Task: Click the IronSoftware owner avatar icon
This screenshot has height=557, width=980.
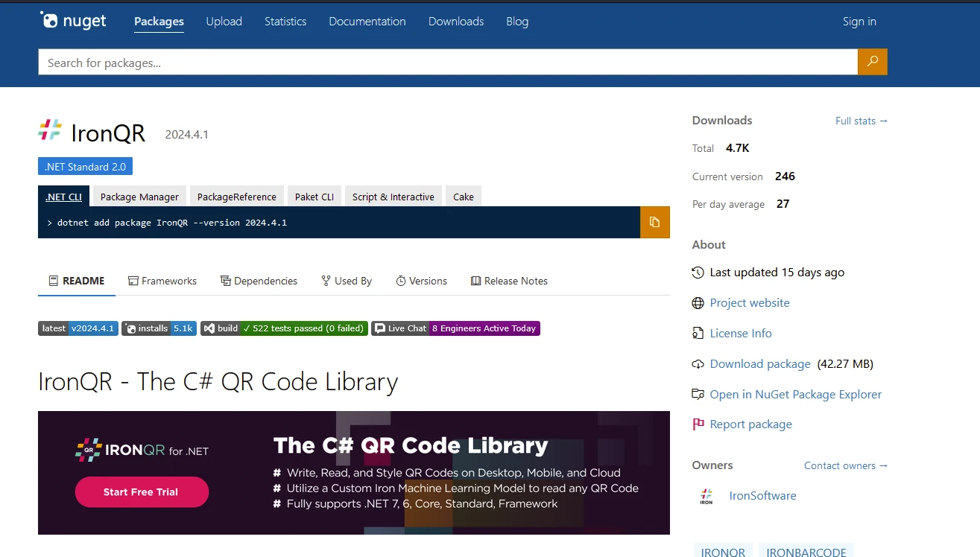Action: coord(706,496)
